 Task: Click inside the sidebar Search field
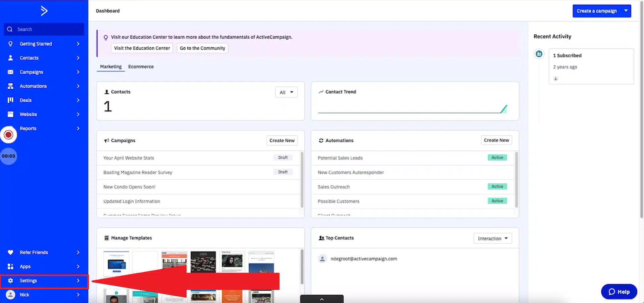47,29
